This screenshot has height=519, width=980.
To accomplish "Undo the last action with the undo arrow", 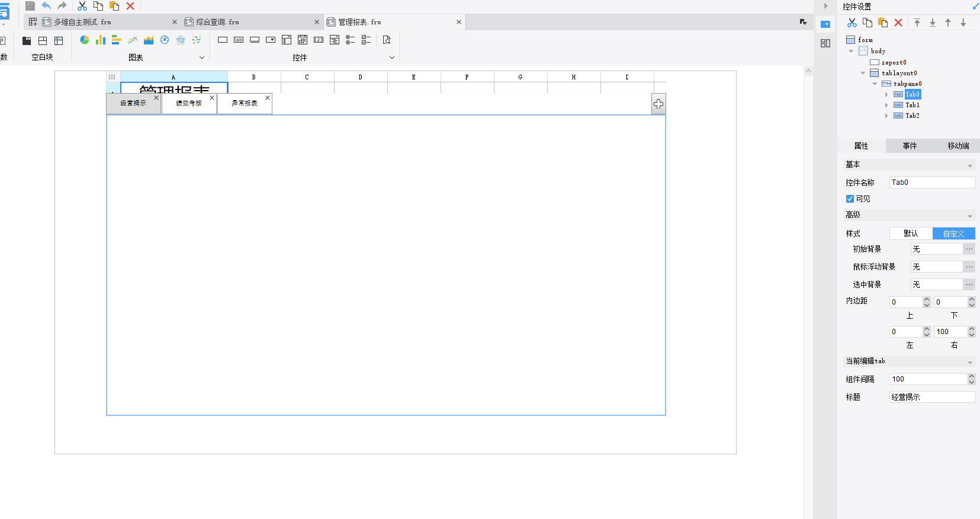I will tap(46, 6).
